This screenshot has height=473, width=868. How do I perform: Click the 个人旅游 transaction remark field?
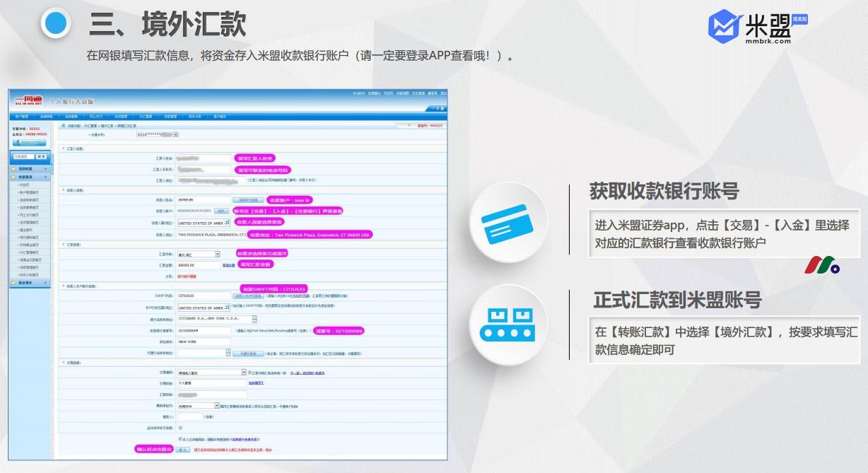211,383
